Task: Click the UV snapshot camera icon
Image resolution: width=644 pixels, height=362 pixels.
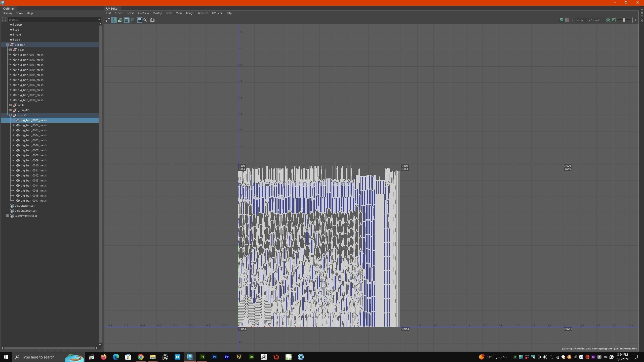Action: pyautogui.click(x=152, y=20)
